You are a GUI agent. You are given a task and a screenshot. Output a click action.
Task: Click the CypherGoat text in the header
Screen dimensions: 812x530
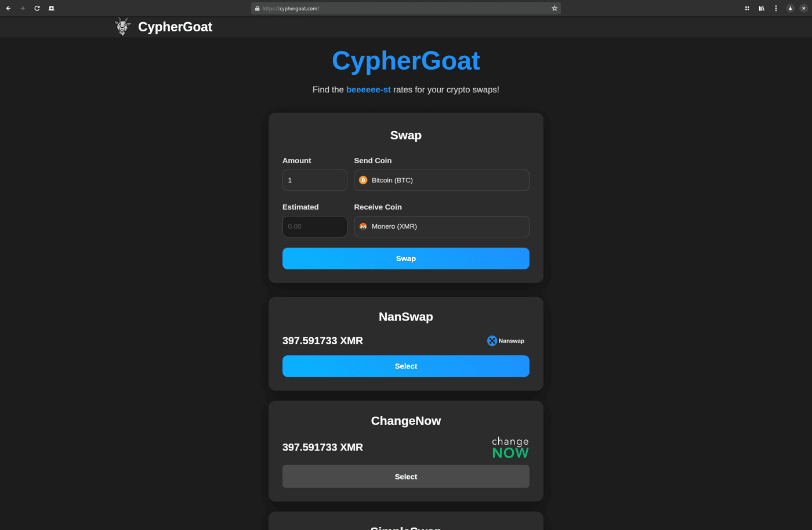coord(175,27)
